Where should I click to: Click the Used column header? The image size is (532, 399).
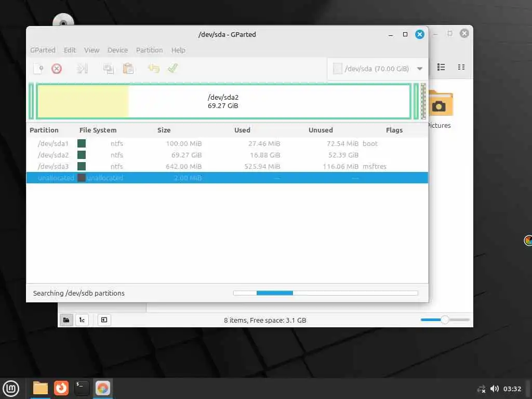click(x=242, y=130)
